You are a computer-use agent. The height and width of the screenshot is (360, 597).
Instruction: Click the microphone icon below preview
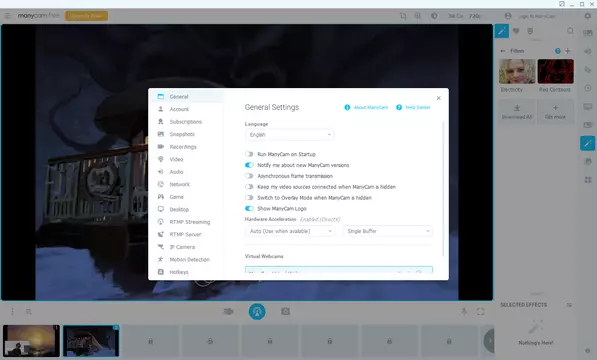coord(464,312)
